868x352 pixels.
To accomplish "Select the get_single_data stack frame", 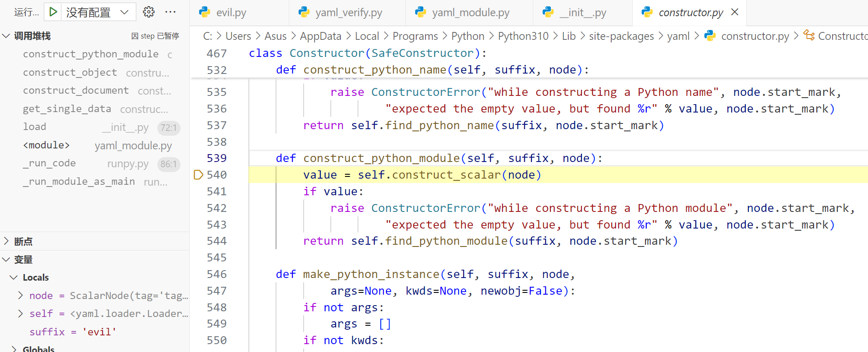I will click(x=95, y=109).
